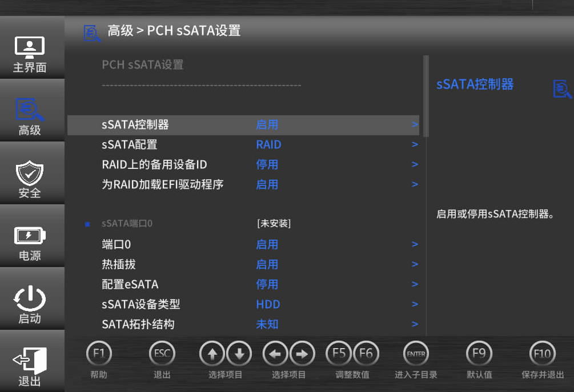Click the F6 adjust value icon
This screenshot has width=574, height=392.
366,354
